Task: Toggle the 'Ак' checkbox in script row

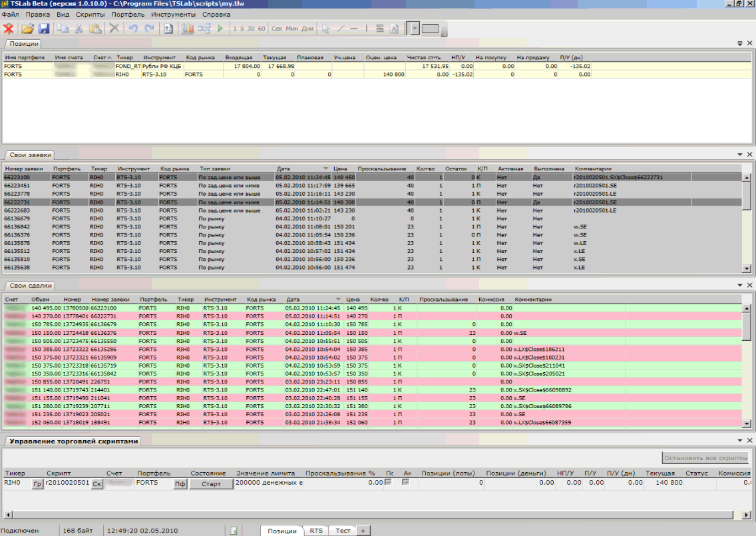Action: [x=406, y=482]
